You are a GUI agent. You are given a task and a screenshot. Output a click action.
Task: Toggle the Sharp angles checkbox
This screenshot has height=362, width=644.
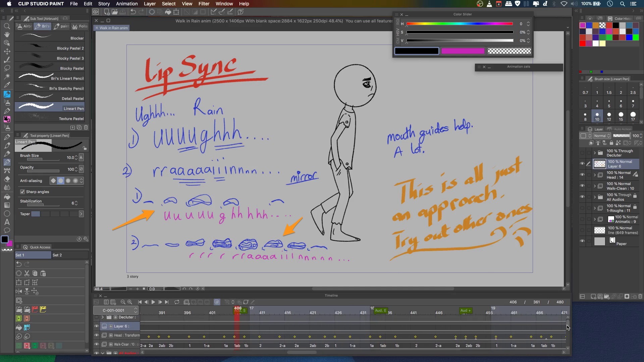point(22,192)
